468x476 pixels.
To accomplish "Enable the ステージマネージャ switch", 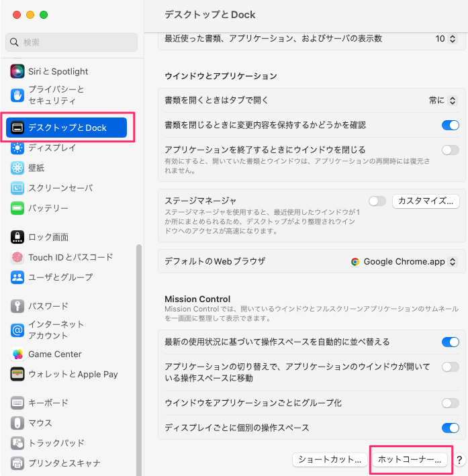I will [x=377, y=201].
